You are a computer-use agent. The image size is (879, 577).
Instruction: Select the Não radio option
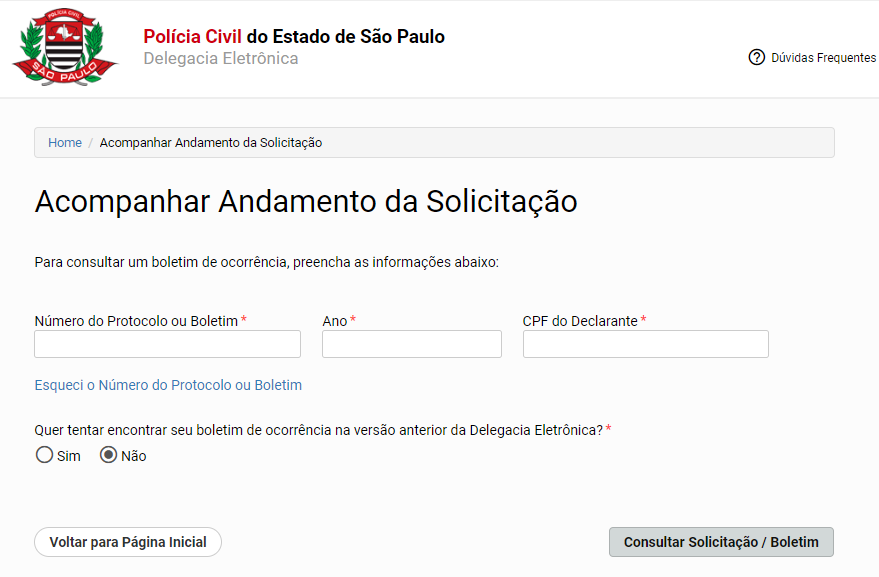tap(107, 454)
